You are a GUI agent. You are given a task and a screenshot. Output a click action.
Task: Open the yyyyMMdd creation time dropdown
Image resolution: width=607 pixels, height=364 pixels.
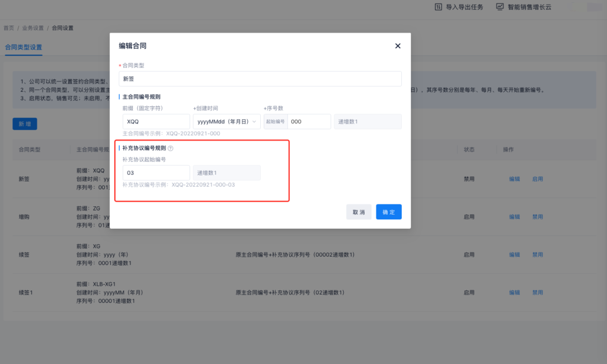pos(226,122)
